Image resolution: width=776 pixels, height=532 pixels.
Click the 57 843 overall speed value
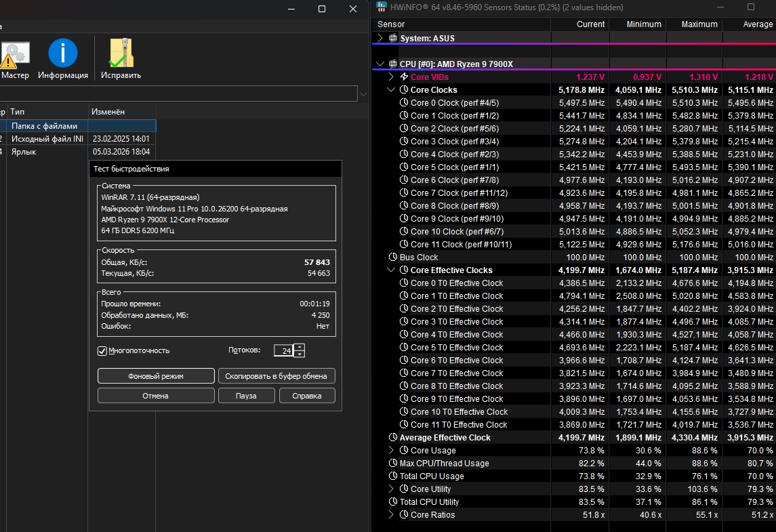pyautogui.click(x=316, y=262)
